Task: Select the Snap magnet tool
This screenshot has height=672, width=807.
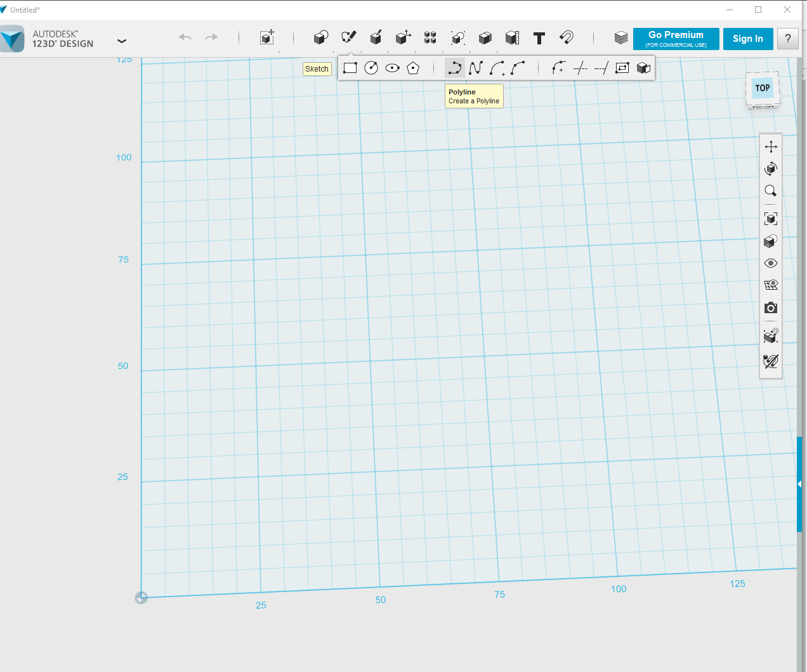Action: tap(567, 38)
